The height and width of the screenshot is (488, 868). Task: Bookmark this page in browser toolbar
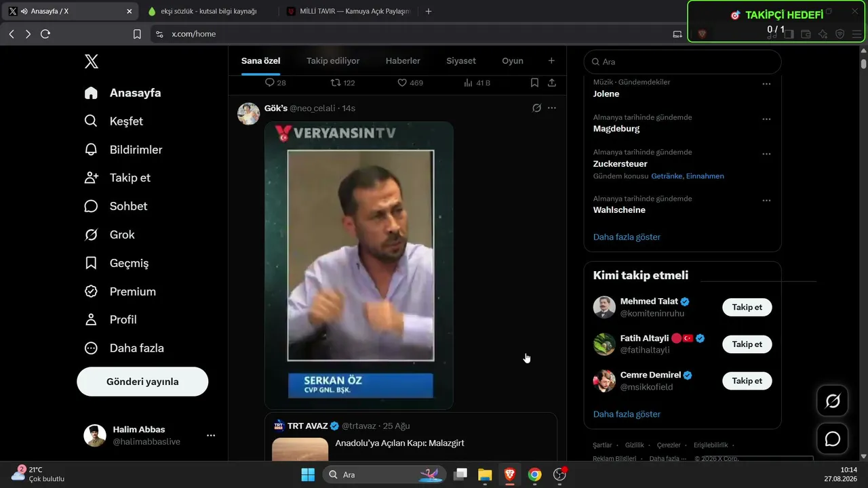point(137,34)
